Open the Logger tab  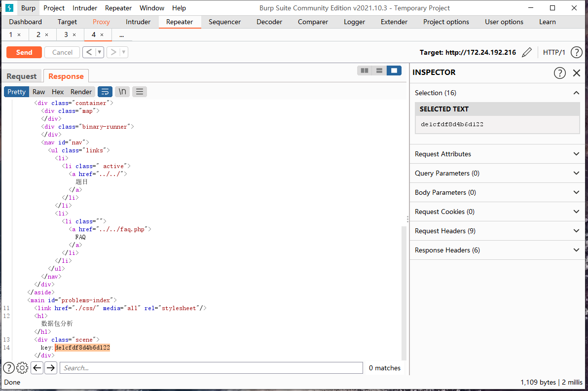point(354,22)
